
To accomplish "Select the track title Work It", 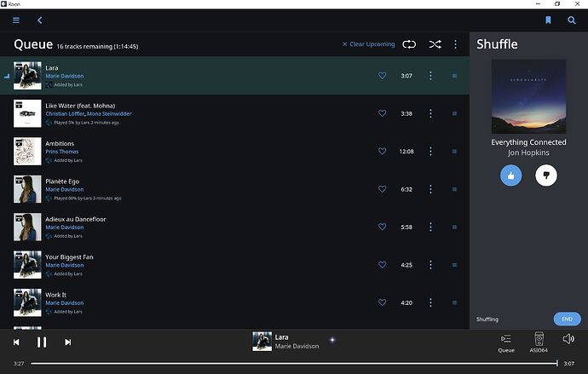I will (56, 295).
